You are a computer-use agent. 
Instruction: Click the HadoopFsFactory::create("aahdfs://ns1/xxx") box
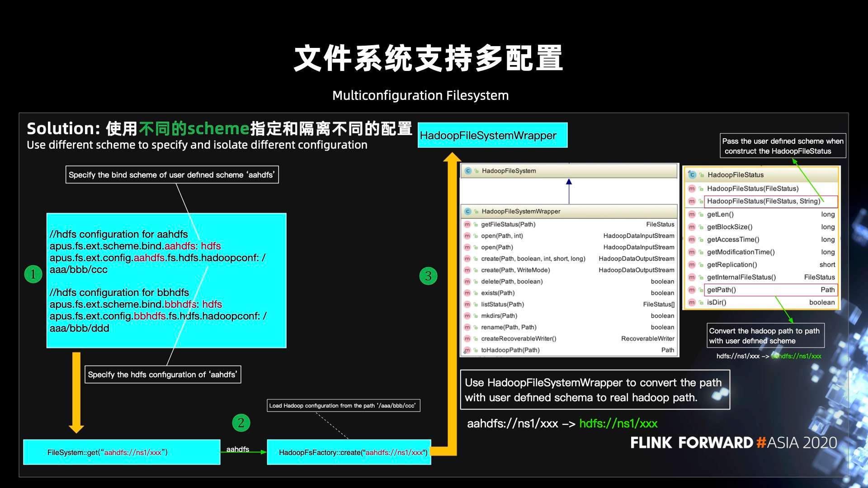349,452
